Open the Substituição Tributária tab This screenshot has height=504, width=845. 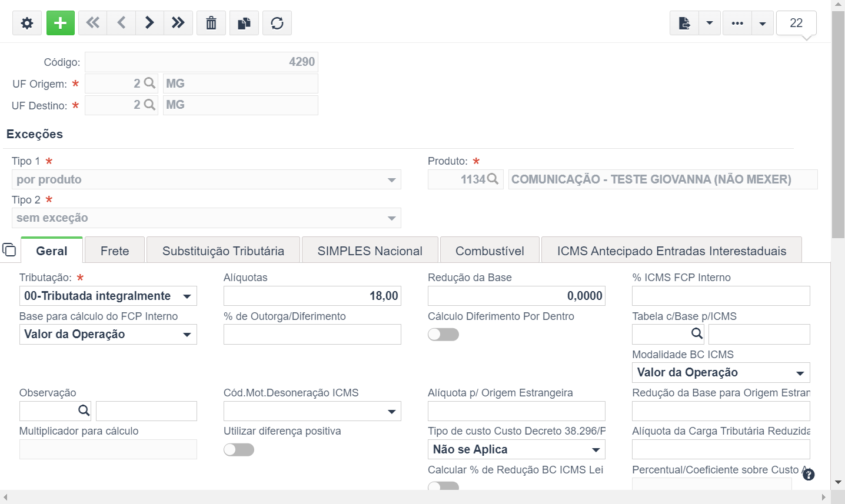click(223, 251)
